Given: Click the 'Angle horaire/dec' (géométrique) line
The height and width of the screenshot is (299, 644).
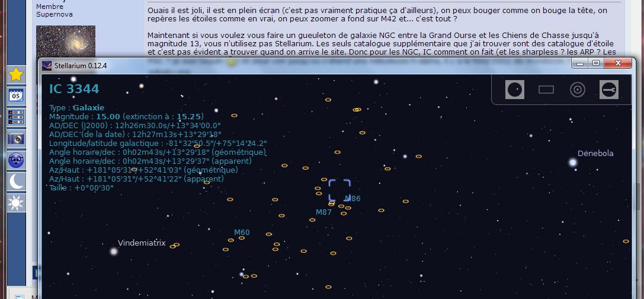Looking at the screenshot, I should 158,152.
